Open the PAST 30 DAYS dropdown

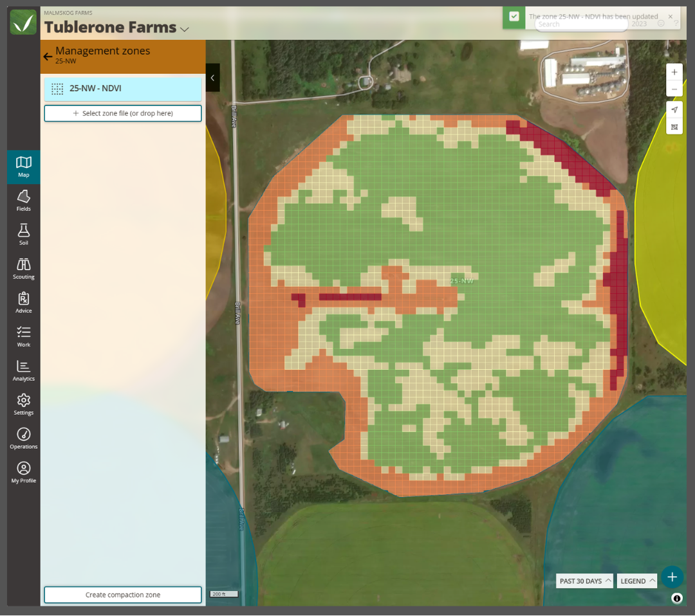tap(584, 581)
